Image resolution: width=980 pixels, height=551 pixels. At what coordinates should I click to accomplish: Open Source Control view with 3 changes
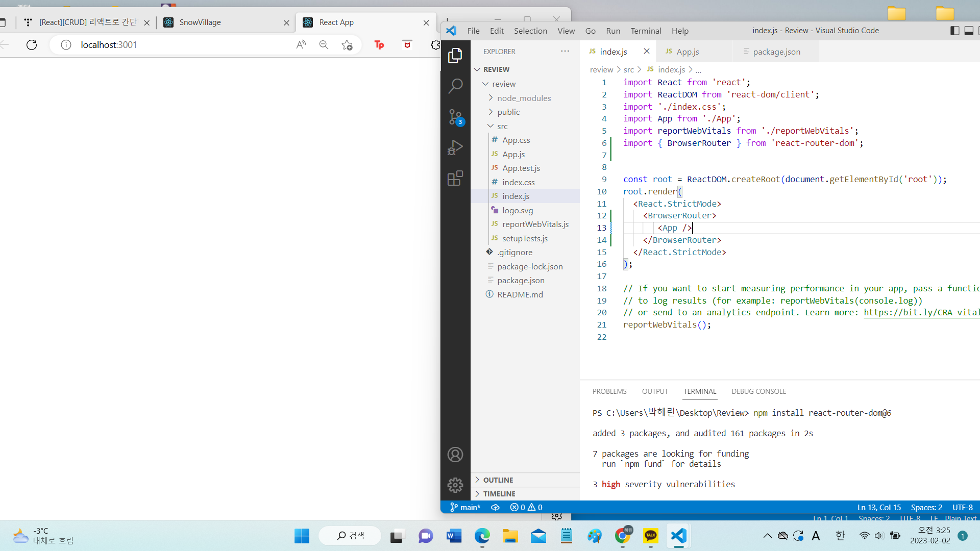pyautogui.click(x=455, y=117)
